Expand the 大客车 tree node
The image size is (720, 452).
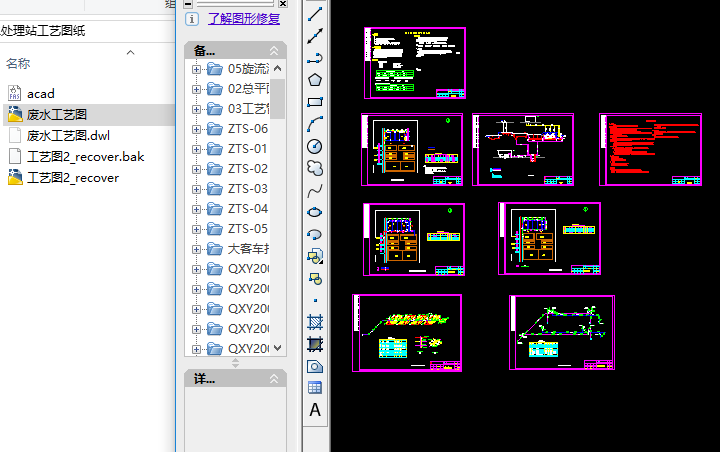click(x=196, y=249)
